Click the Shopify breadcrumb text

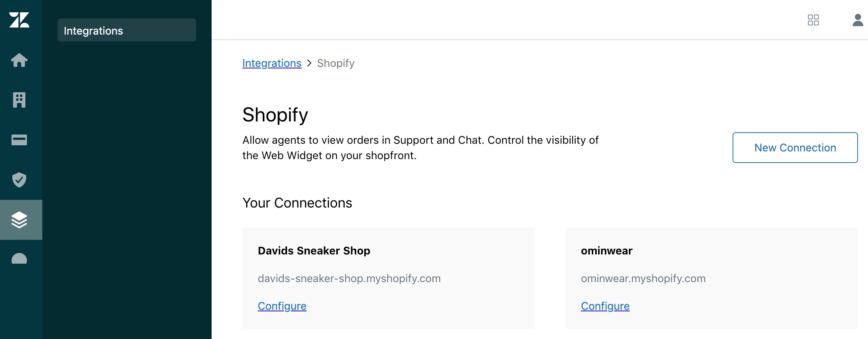tap(336, 63)
